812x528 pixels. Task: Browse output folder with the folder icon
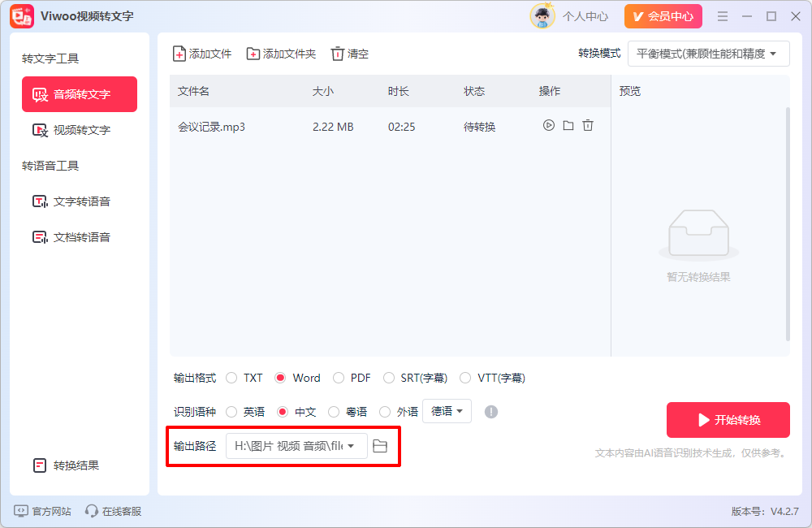click(x=380, y=446)
